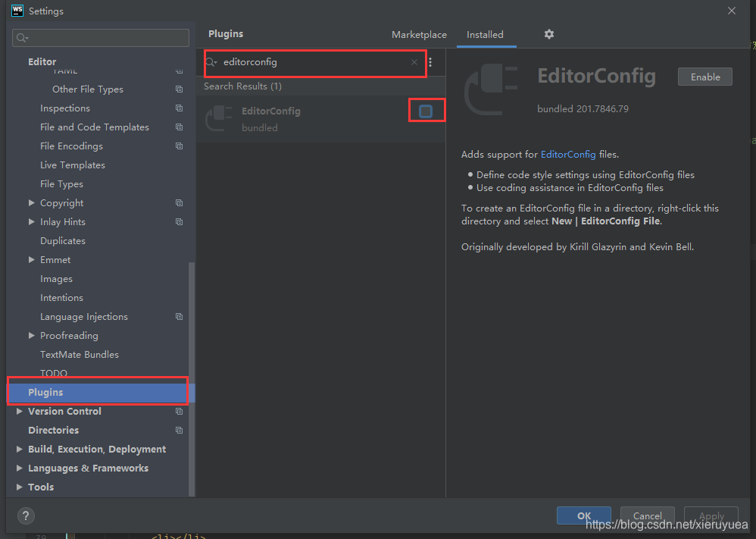Click project-level icon beside Inspections
This screenshot has height=539, width=756.
click(x=179, y=108)
